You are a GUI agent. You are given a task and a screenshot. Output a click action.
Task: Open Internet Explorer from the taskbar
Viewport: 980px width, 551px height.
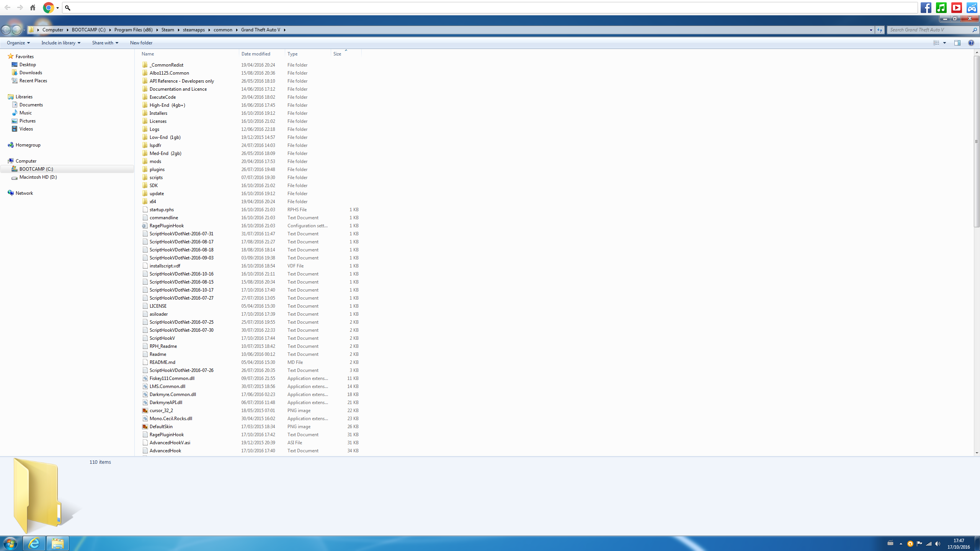tap(34, 543)
